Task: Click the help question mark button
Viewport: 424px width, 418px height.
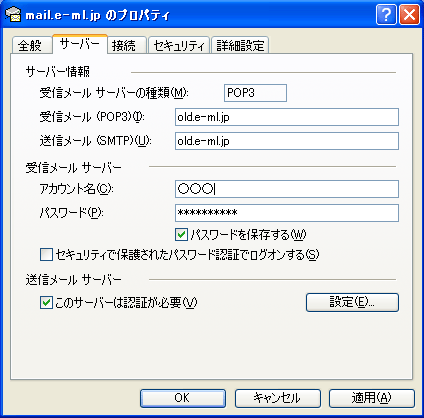Action: [x=386, y=14]
